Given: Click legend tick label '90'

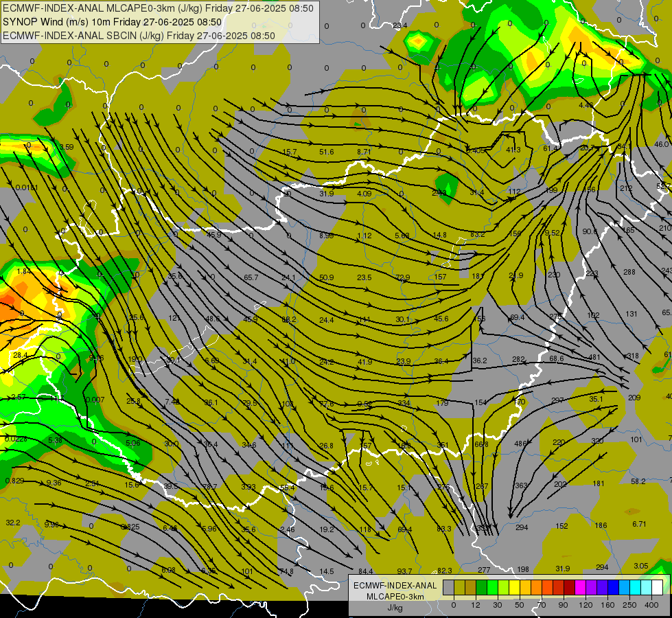Looking at the screenshot, I should click(x=563, y=605).
